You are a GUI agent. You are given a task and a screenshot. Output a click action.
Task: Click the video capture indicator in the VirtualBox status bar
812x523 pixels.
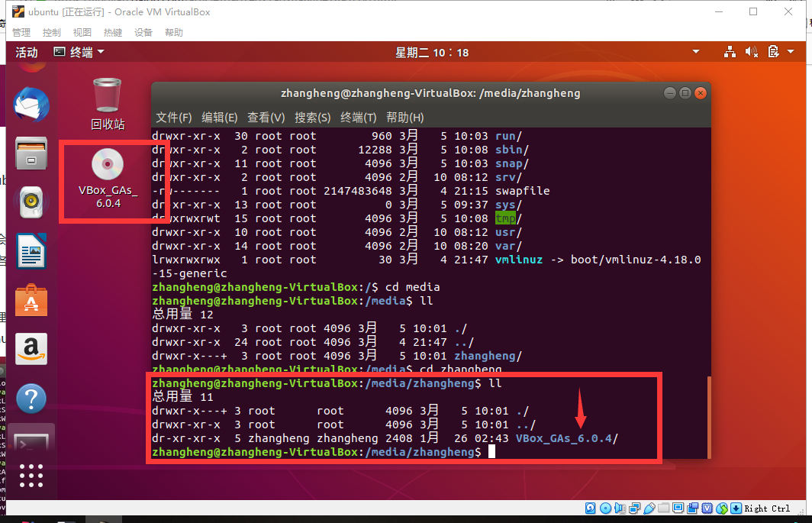[692, 508]
